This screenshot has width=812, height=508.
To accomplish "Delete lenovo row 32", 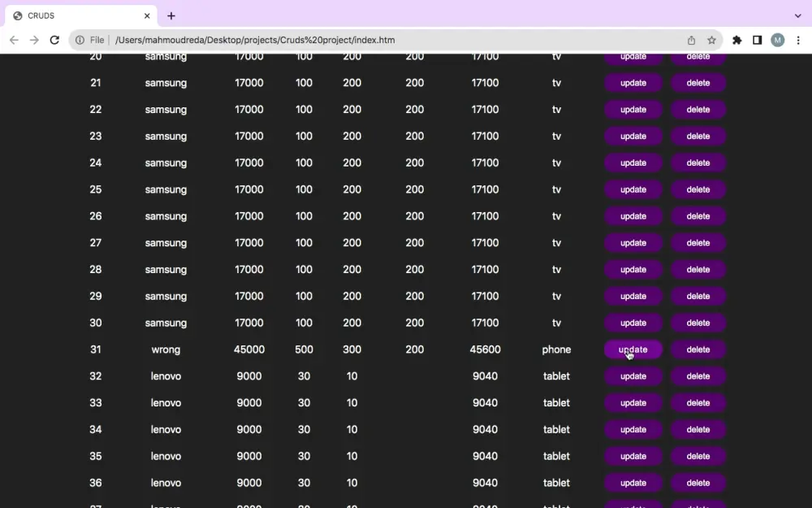I will [x=698, y=376].
